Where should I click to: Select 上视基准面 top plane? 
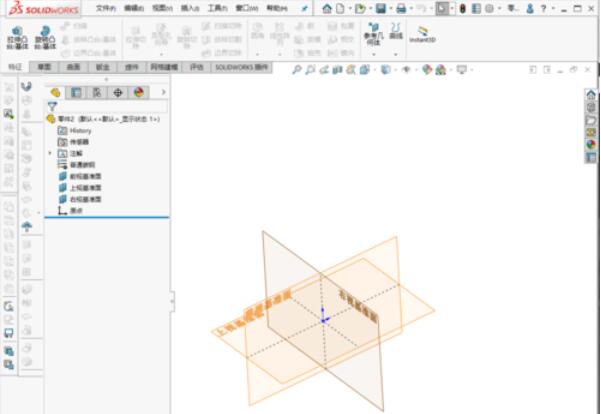[80, 188]
